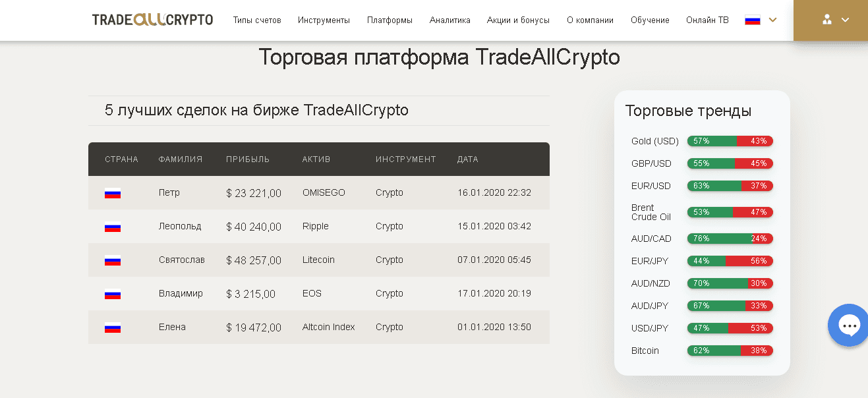The width and height of the screenshot is (868, 398).
Task: Expand the language selector chevron
Action: tap(773, 20)
